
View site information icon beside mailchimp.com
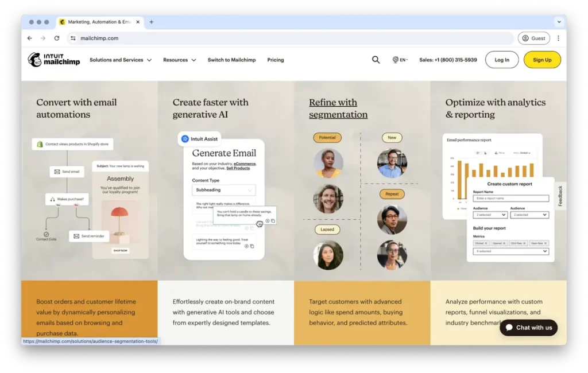click(x=73, y=38)
